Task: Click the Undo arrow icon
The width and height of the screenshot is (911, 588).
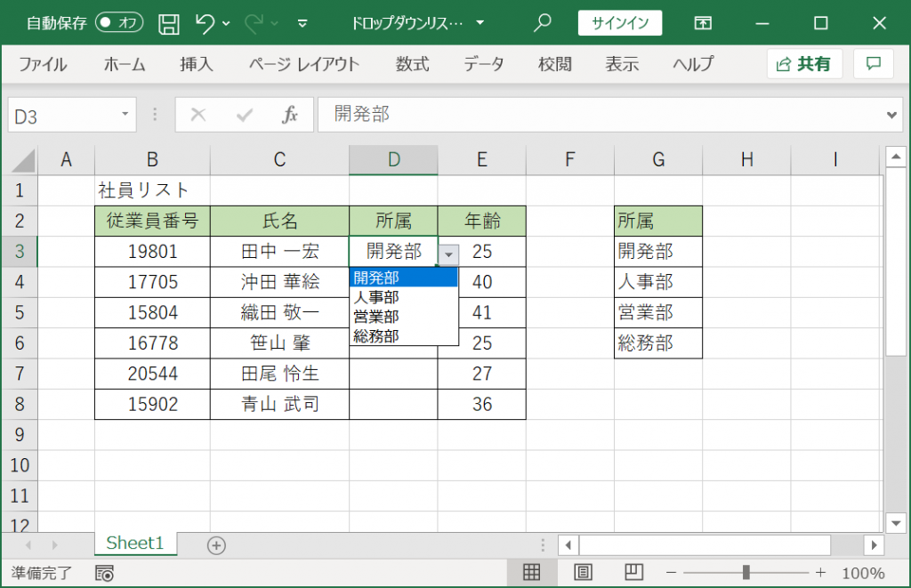Action: (205, 23)
